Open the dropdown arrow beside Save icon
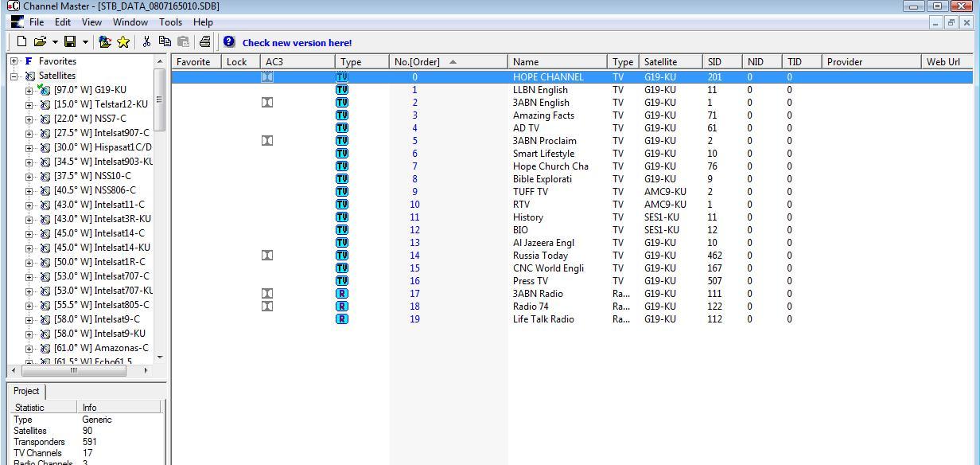The height and width of the screenshot is (465, 980). click(x=85, y=42)
